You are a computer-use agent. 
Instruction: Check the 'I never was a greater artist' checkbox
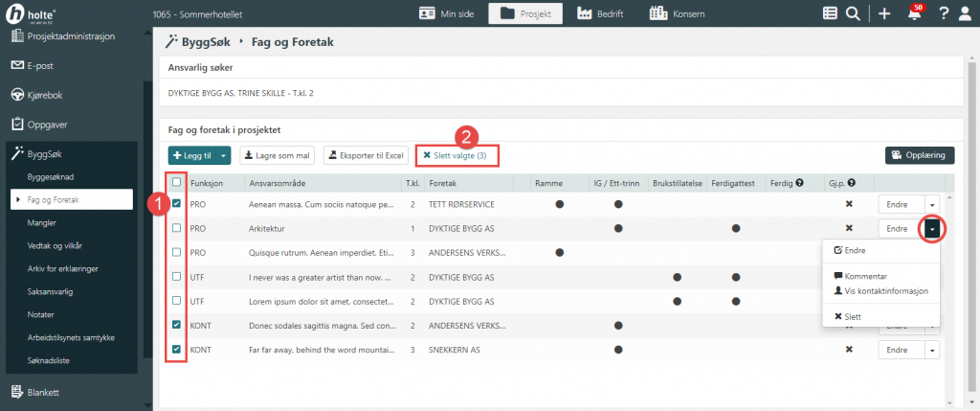coord(176,277)
